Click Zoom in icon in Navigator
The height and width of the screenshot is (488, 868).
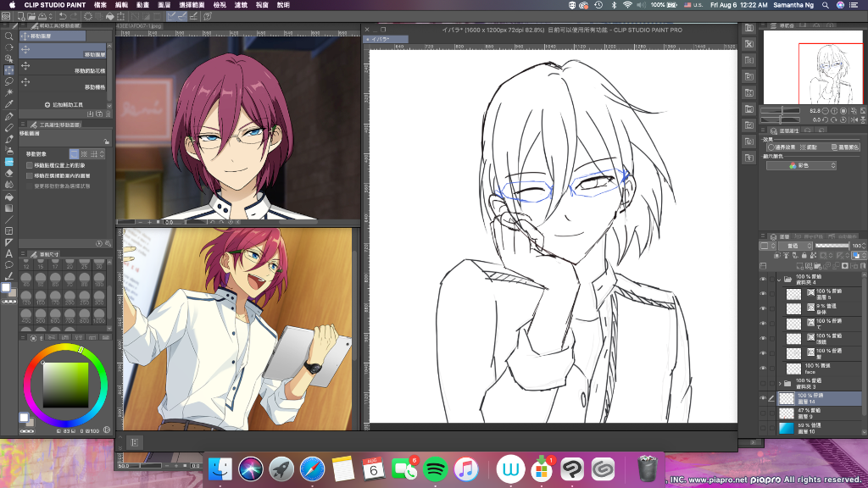click(x=834, y=111)
